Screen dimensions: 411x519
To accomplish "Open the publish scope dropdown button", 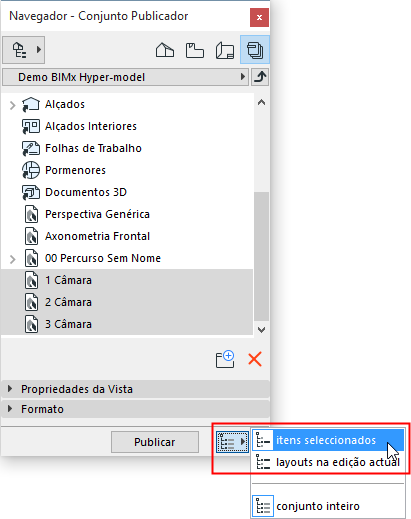I will point(232,442).
